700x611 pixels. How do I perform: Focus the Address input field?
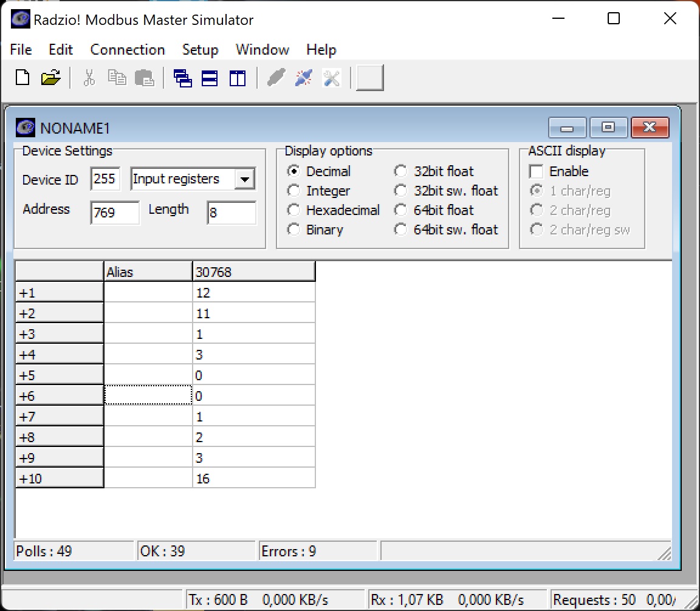(115, 213)
